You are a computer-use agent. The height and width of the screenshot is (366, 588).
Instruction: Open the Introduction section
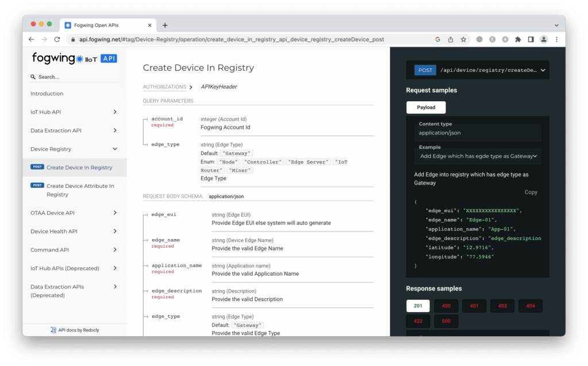47,94
